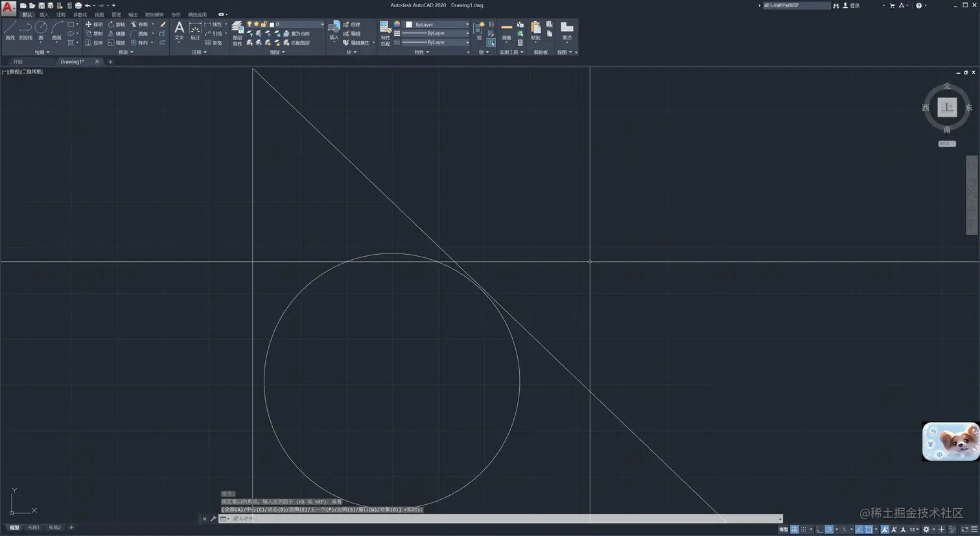Image resolution: width=980 pixels, height=536 pixels.
Task: Select the Dimension (标注) tool
Action: [x=195, y=30]
